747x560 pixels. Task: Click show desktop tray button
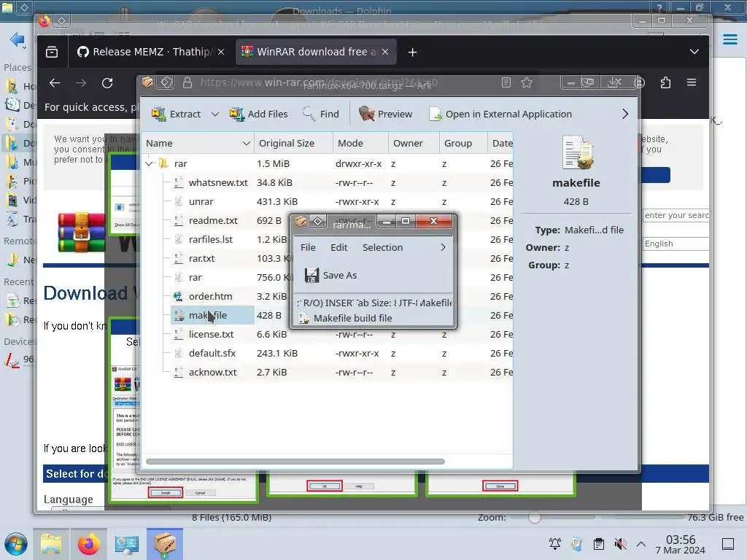pos(728,544)
